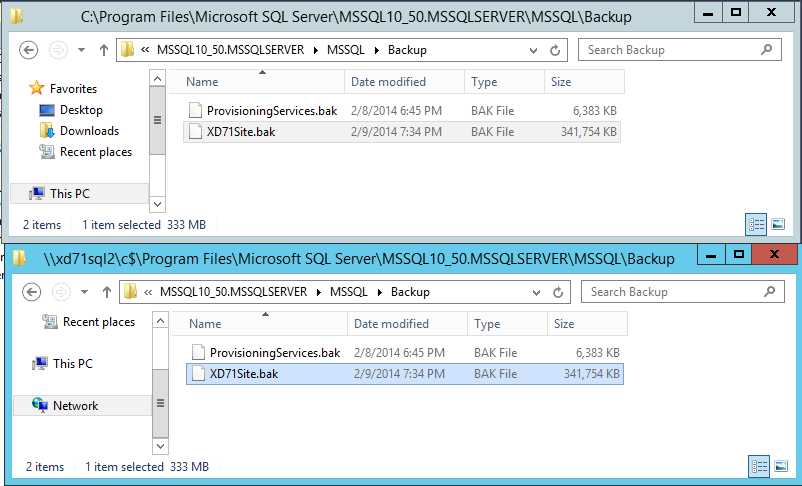
Task: Select Desktop in top window Favorites
Action: [x=80, y=110]
